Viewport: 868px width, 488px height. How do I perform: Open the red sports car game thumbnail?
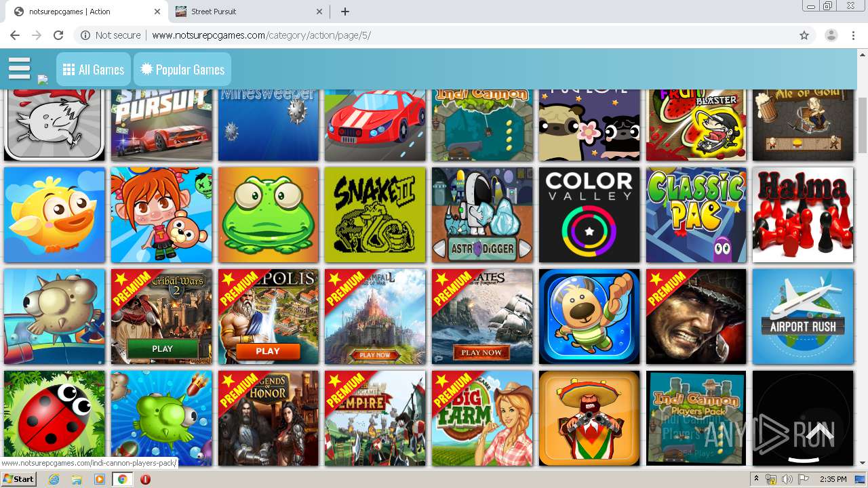[375, 124]
